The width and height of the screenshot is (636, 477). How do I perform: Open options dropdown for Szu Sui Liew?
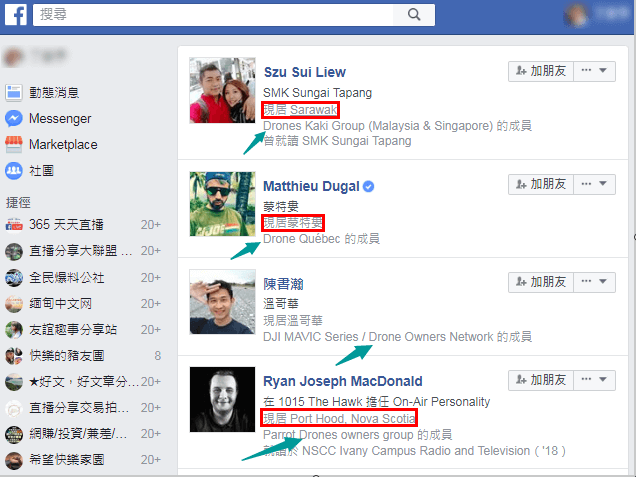[598, 71]
